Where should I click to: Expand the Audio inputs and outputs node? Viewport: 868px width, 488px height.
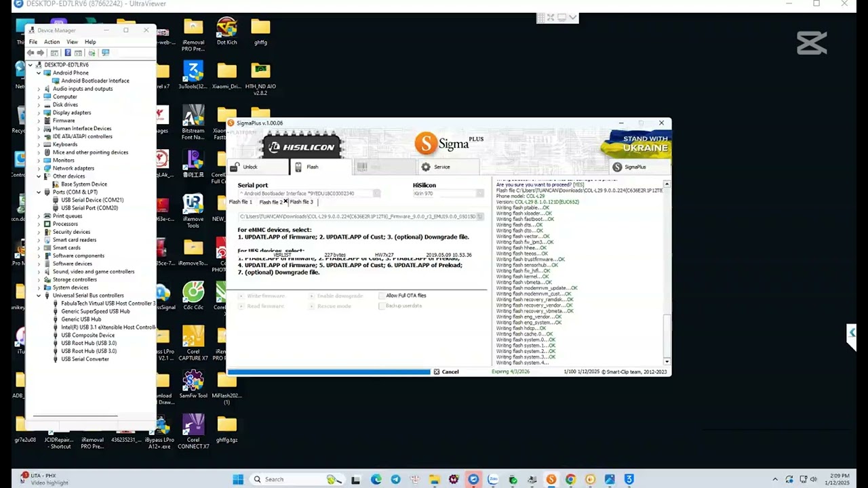point(39,89)
